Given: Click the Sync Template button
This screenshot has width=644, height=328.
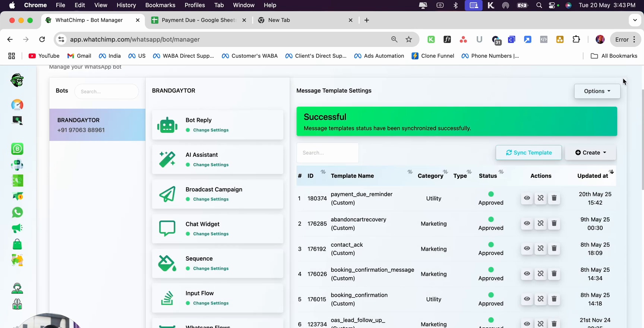Looking at the screenshot, I should point(528,153).
